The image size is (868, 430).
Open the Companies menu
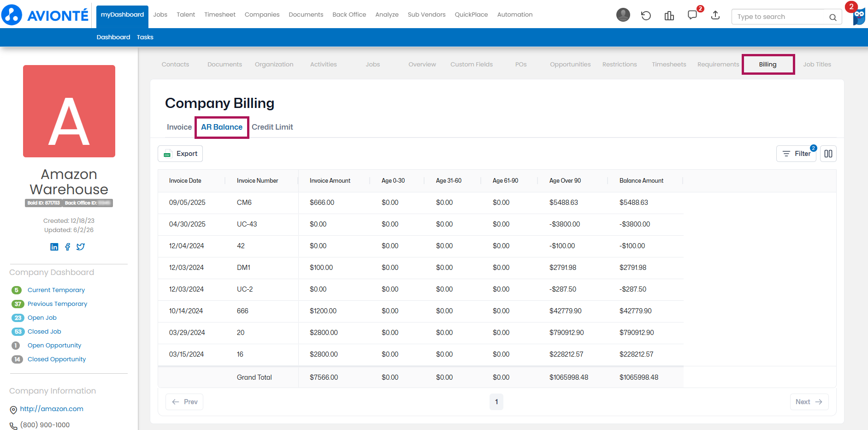pos(262,15)
